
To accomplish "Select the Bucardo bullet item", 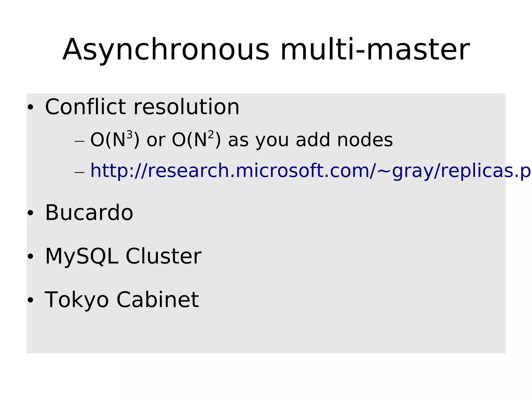I will click(89, 213).
